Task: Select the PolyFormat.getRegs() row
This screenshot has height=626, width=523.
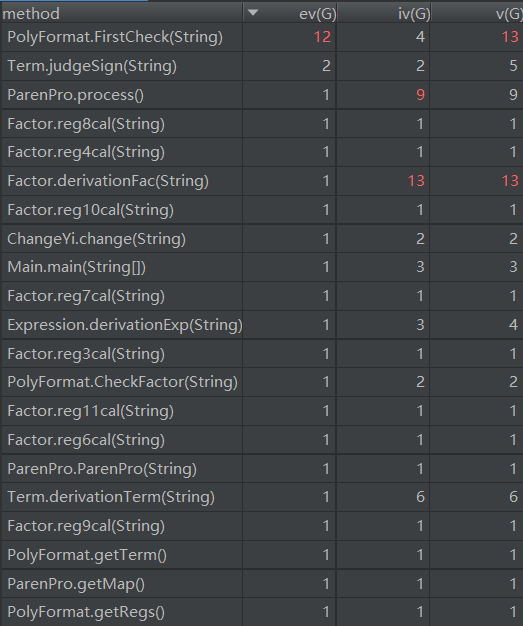Action: click(262, 612)
